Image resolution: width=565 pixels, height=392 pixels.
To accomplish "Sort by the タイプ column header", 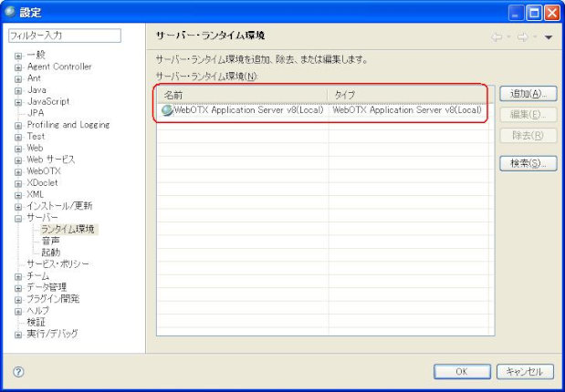I will point(411,95).
